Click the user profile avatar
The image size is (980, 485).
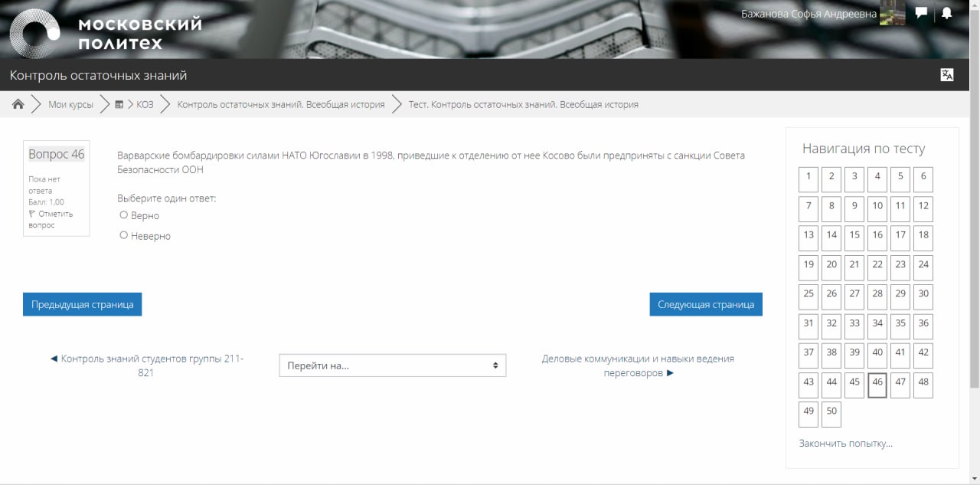point(892,14)
